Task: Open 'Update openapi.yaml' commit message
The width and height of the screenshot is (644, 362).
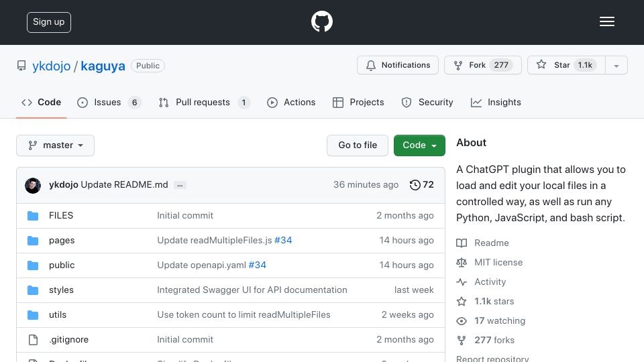Action: pyautogui.click(x=202, y=265)
